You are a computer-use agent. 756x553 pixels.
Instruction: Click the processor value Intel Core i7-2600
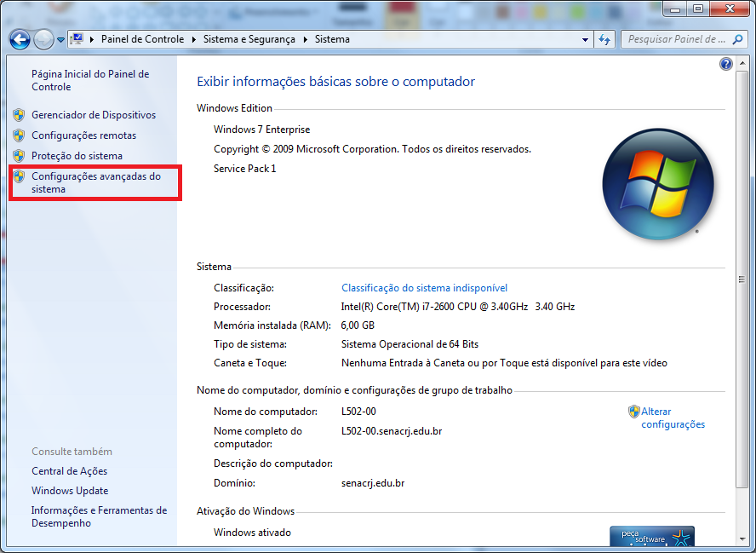coord(458,307)
